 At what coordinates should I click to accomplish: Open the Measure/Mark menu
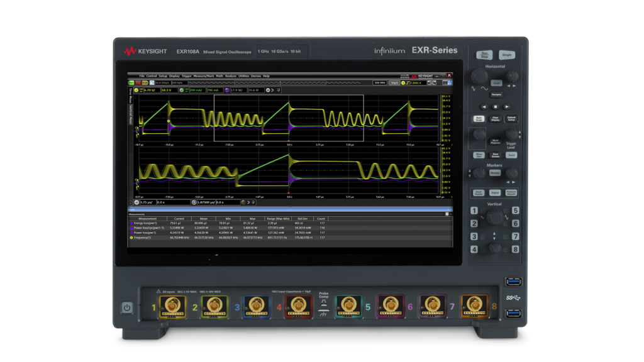(x=204, y=76)
